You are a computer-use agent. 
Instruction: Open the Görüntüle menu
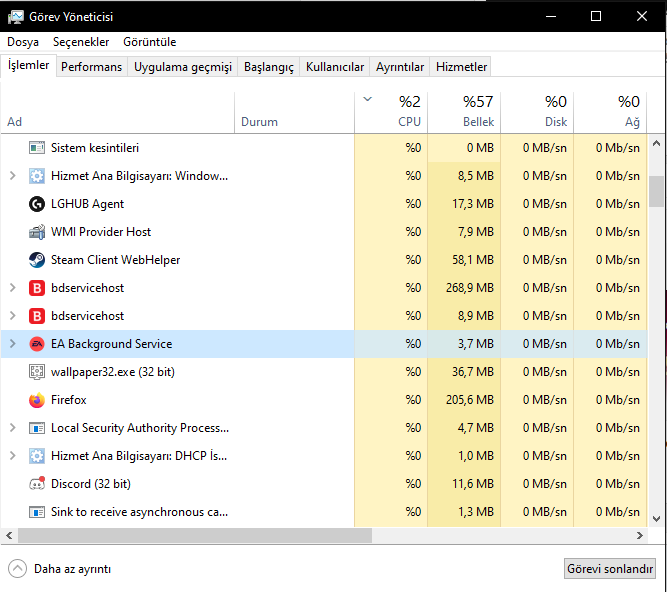150,42
